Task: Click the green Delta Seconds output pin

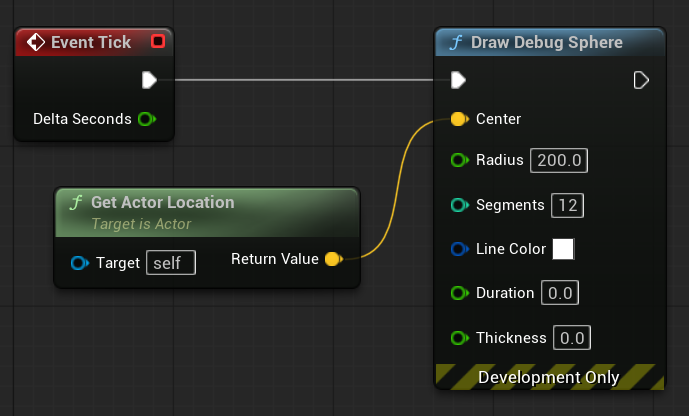Action: (146, 119)
